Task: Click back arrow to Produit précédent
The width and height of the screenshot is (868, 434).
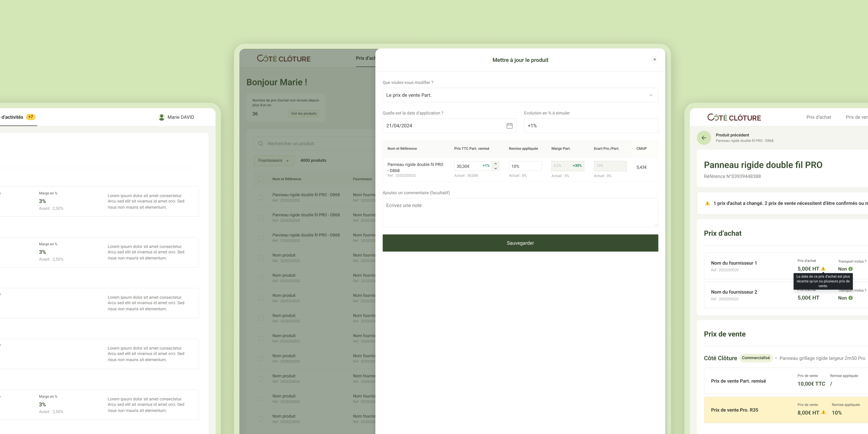Action: coord(704,138)
